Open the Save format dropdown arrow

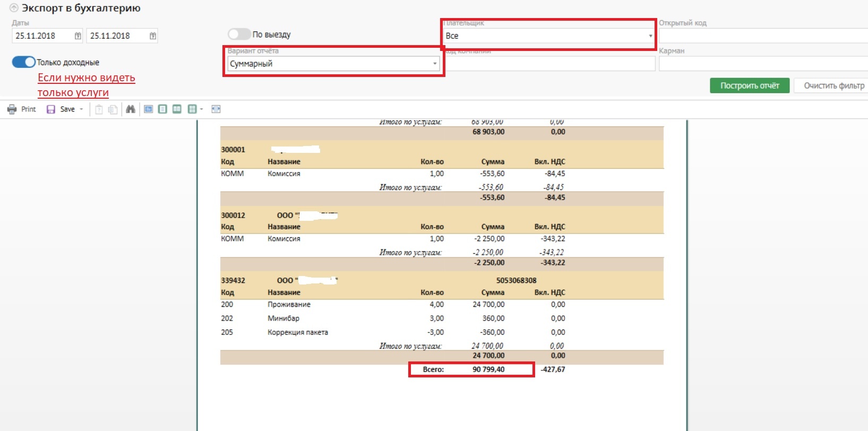click(x=81, y=109)
